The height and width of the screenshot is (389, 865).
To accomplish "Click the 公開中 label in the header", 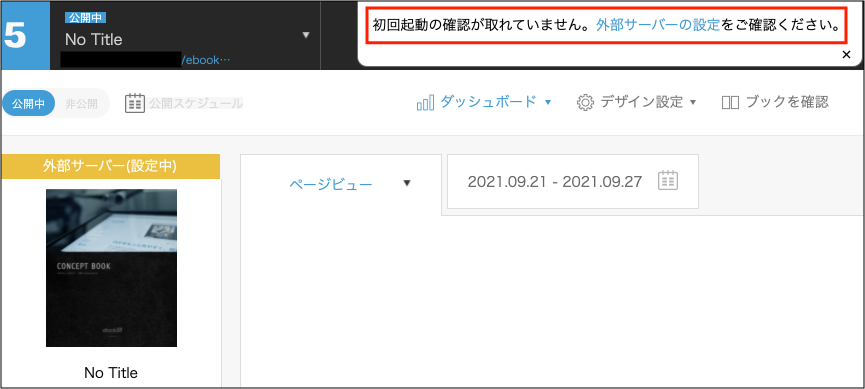I will [x=86, y=18].
